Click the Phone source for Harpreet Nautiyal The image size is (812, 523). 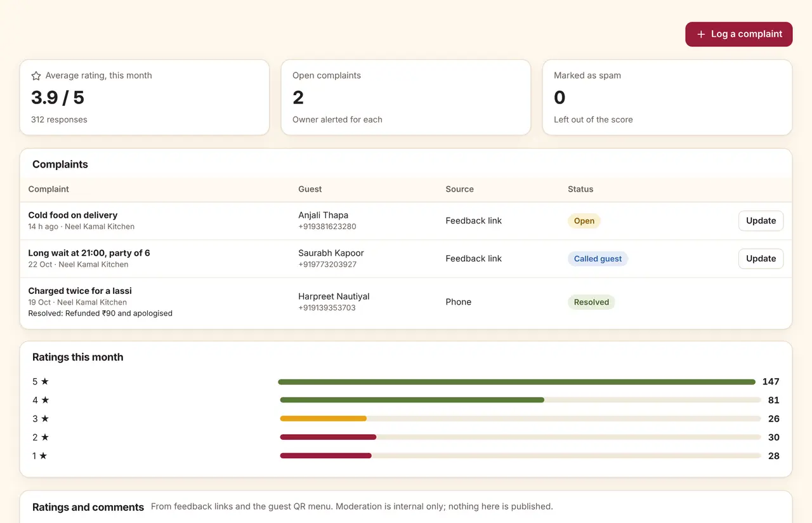[x=459, y=302]
